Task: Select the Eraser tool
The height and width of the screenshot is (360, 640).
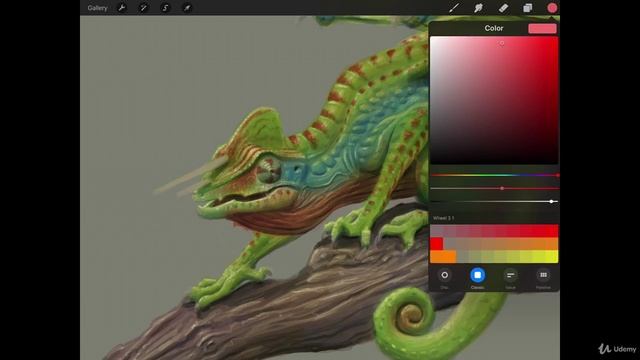Action: (503, 8)
